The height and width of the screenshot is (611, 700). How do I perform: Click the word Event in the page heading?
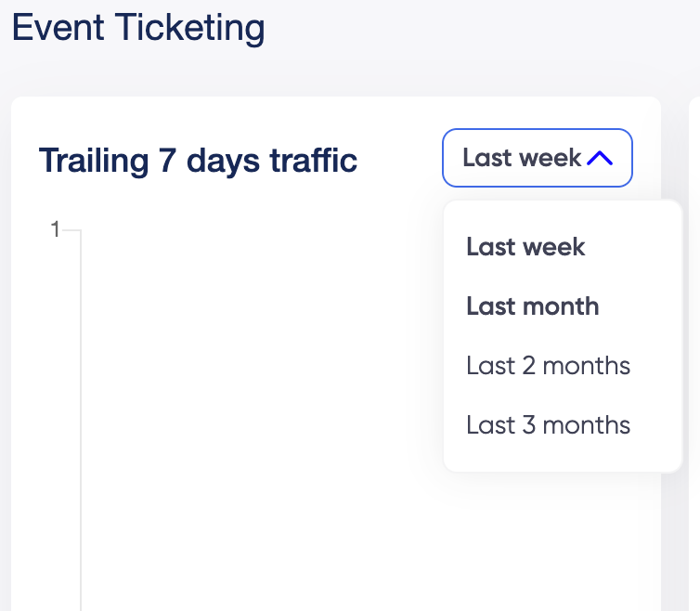coord(58,28)
